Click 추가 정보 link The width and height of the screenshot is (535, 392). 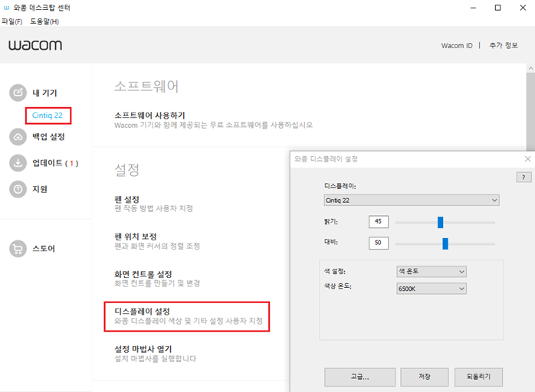(x=504, y=45)
